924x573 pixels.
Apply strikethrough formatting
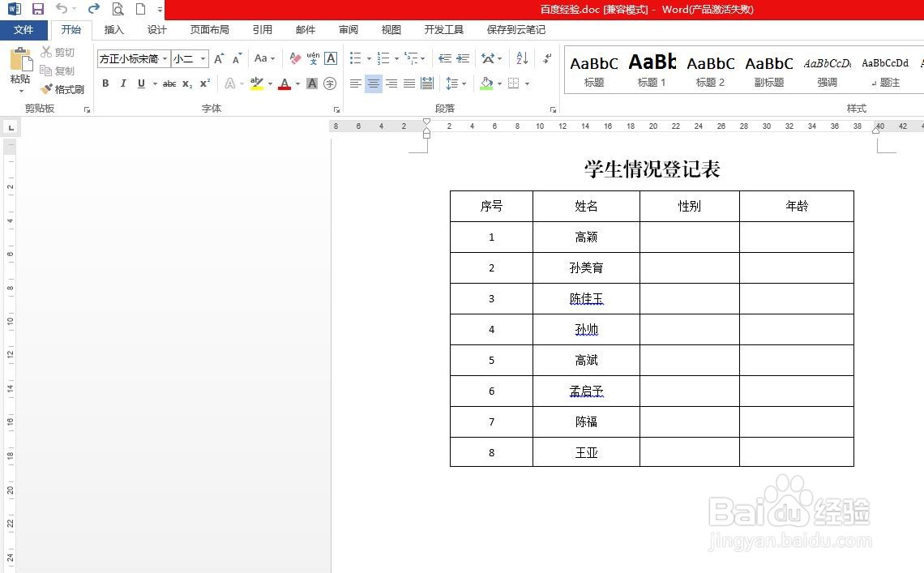coord(169,83)
